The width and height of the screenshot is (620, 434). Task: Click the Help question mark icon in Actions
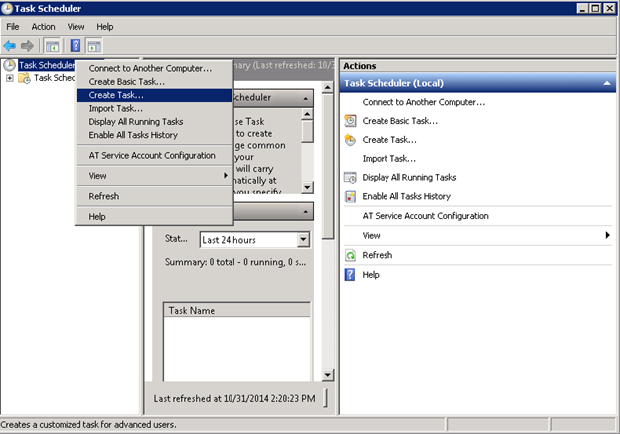[350, 275]
